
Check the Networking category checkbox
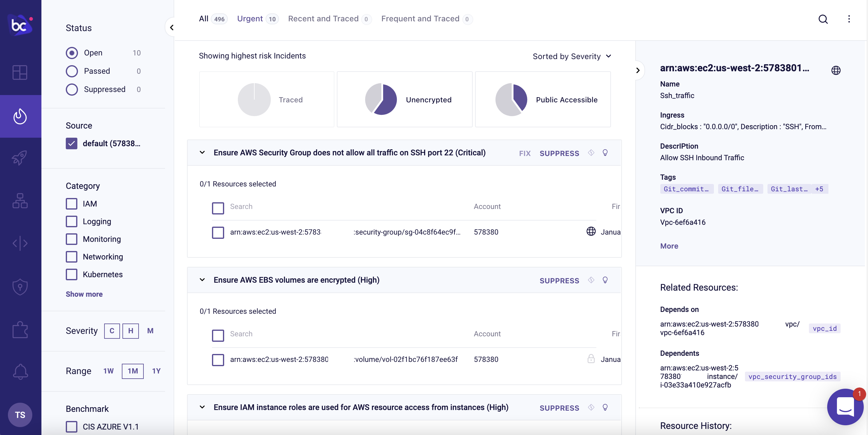pos(72,257)
